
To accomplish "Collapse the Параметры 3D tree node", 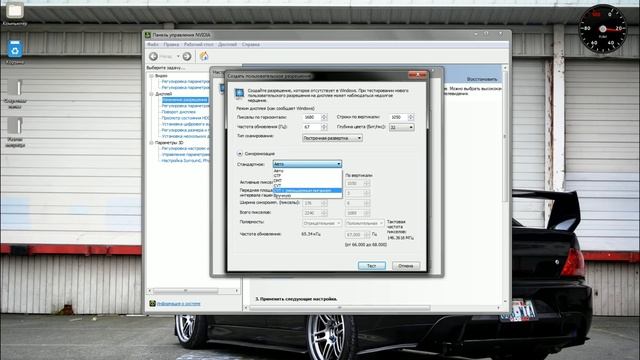I will click(x=151, y=143).
